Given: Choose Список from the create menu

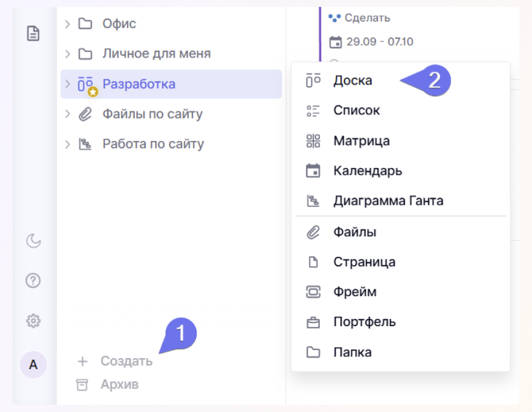Looking at the screenshot, I should pyautogui.click(x=357, y=110).
